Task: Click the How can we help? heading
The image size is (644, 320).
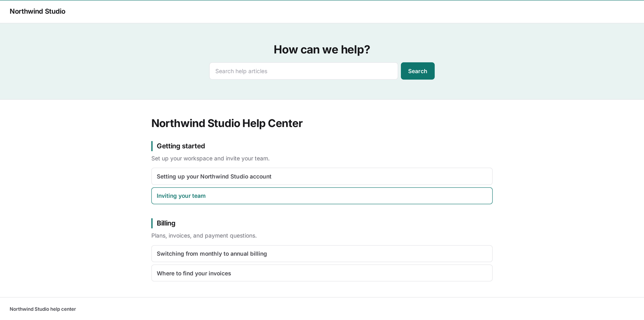Action: coord(322,49)
